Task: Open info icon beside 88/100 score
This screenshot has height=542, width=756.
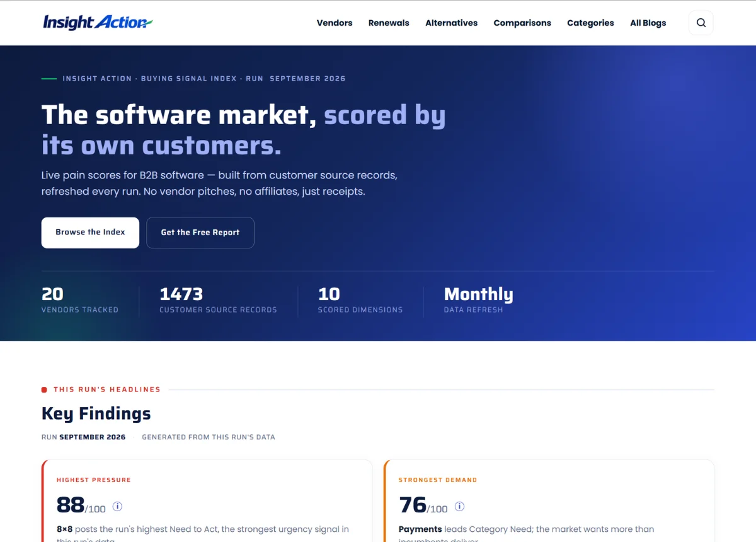Action: (x=117, y=506)
